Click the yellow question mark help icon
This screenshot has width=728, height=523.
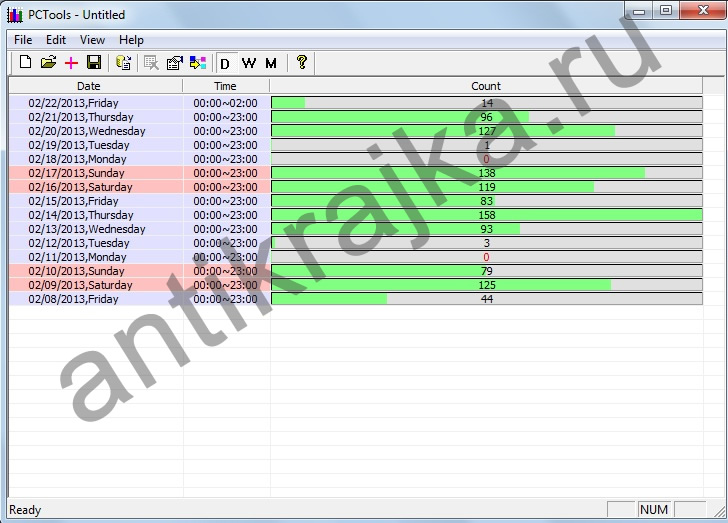(x=301, y=63)
